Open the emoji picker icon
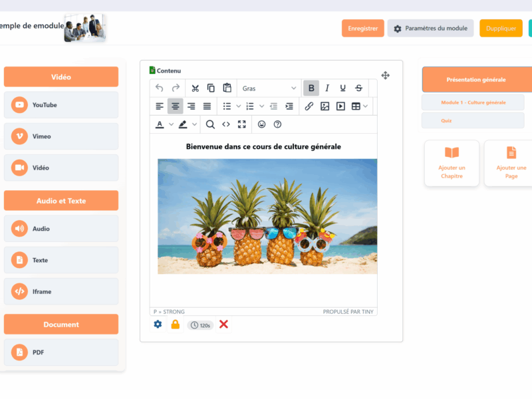This screenshot has width=532, height=399. 261,124
